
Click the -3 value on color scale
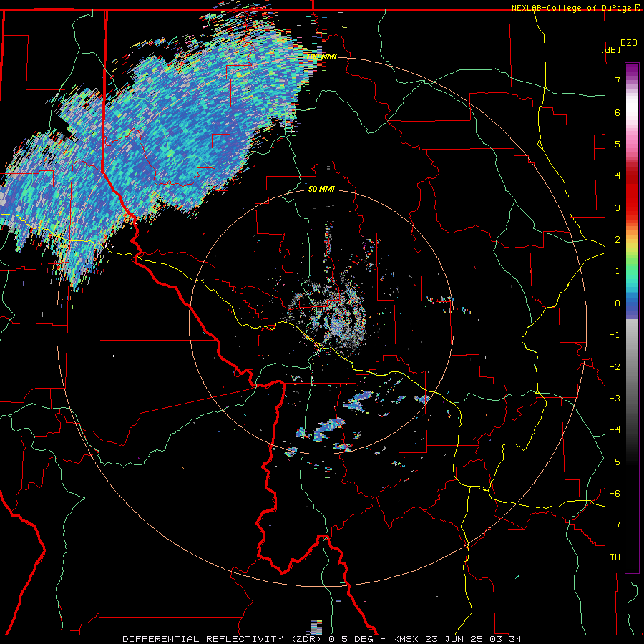(x=615, y=399)
